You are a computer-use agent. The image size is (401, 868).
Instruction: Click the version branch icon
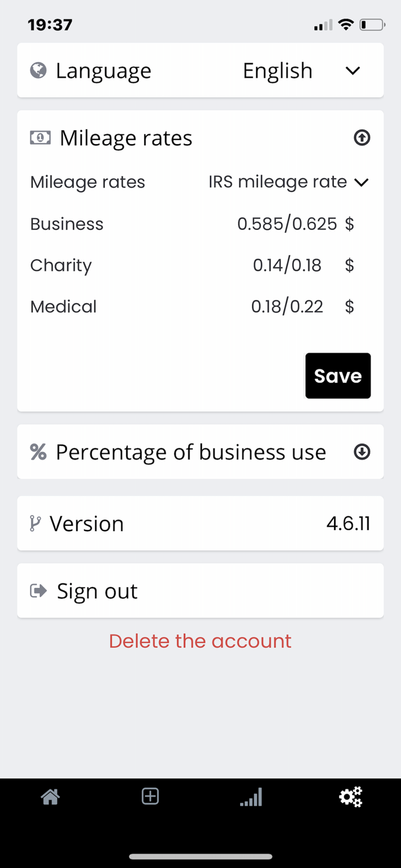35,523
